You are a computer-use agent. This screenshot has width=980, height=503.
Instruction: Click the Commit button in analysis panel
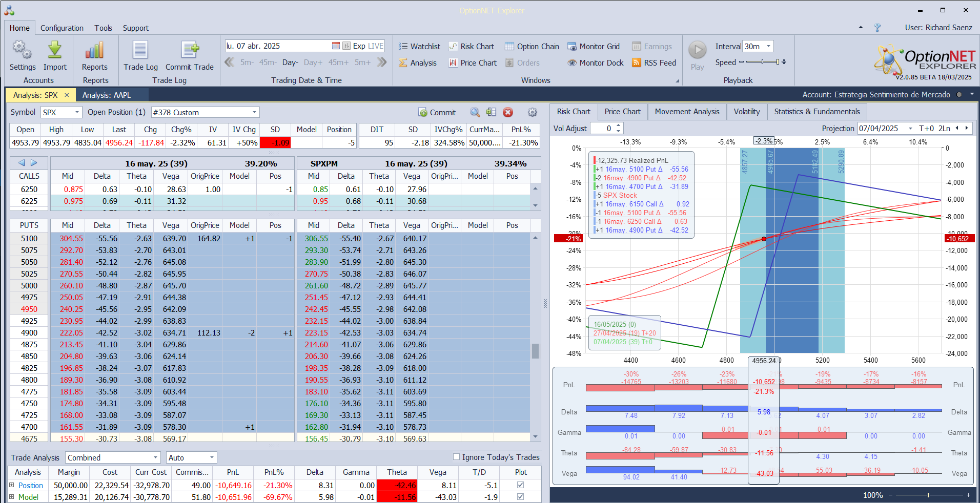[437, 112]
